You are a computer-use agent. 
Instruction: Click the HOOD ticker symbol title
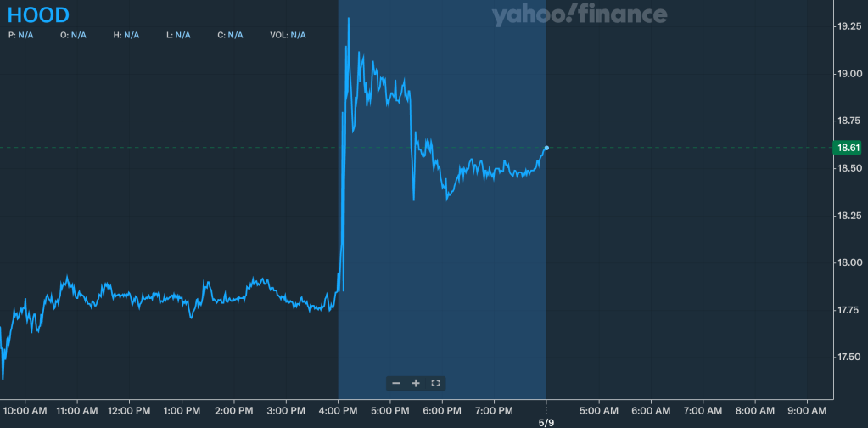coord(38,15)
